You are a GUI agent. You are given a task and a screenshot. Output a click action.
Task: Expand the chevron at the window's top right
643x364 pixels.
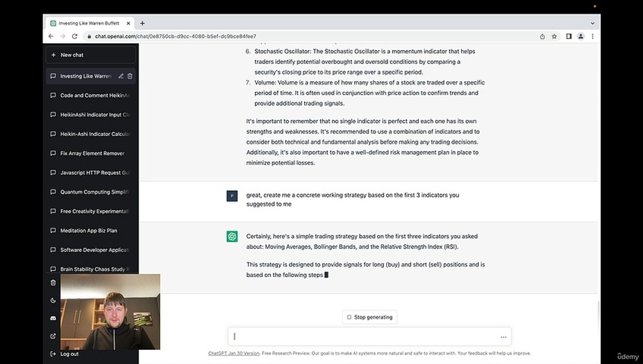[592, 23]
